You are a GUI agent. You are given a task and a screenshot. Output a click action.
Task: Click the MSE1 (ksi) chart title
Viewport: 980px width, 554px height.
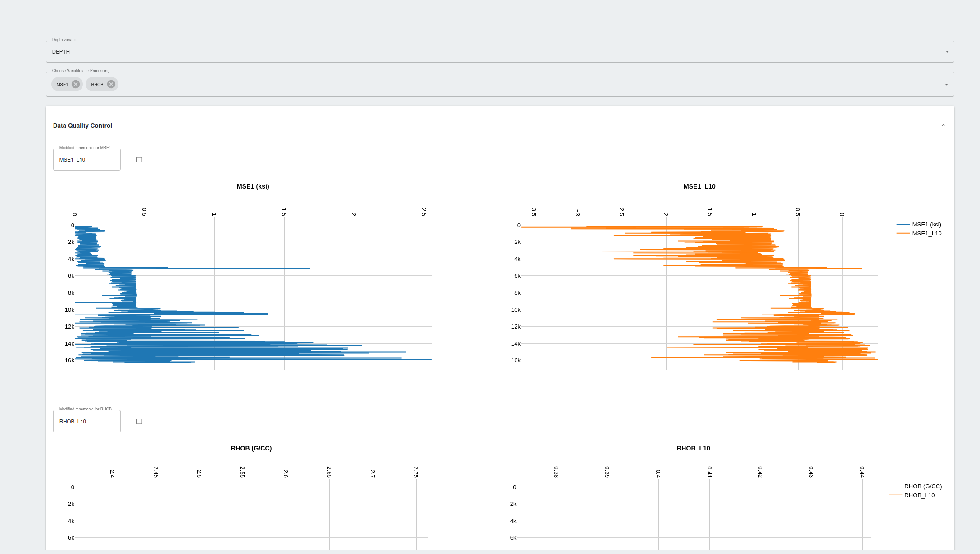(253, 186)
